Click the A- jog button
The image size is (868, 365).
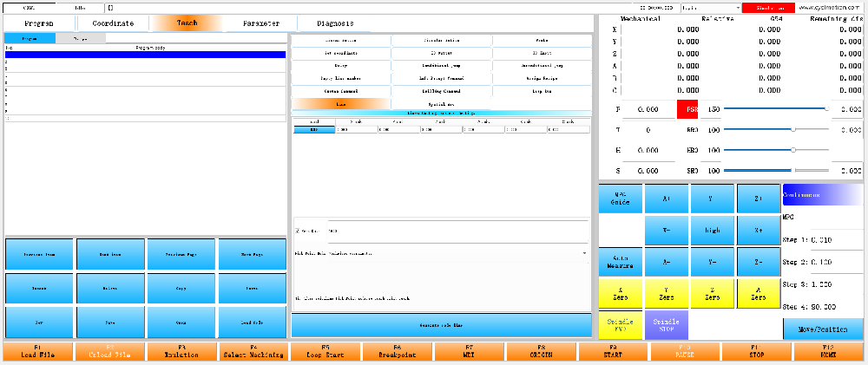(x=667, y=261)
